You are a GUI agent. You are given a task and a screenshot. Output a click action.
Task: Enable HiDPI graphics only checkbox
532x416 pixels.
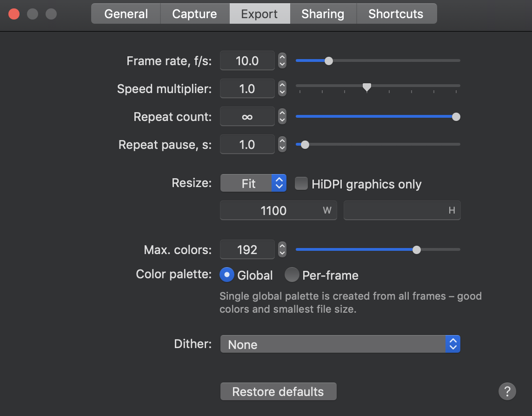tap(302, 184)
